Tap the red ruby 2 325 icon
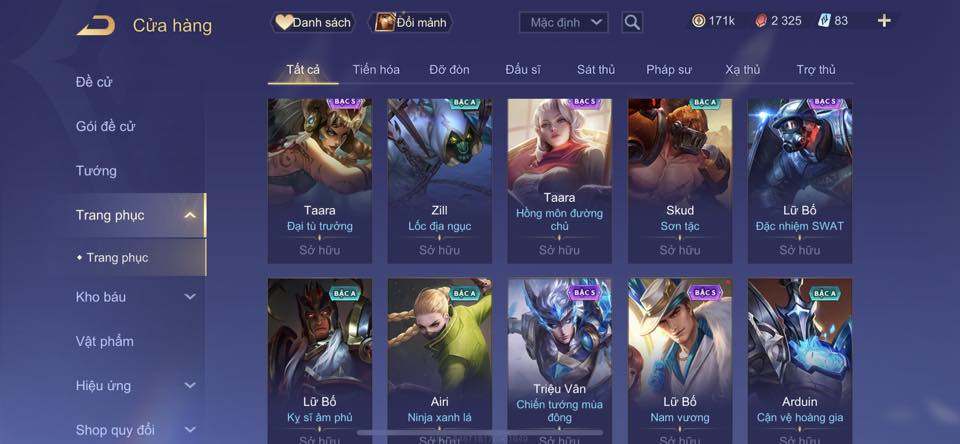 tap(761, 21)
